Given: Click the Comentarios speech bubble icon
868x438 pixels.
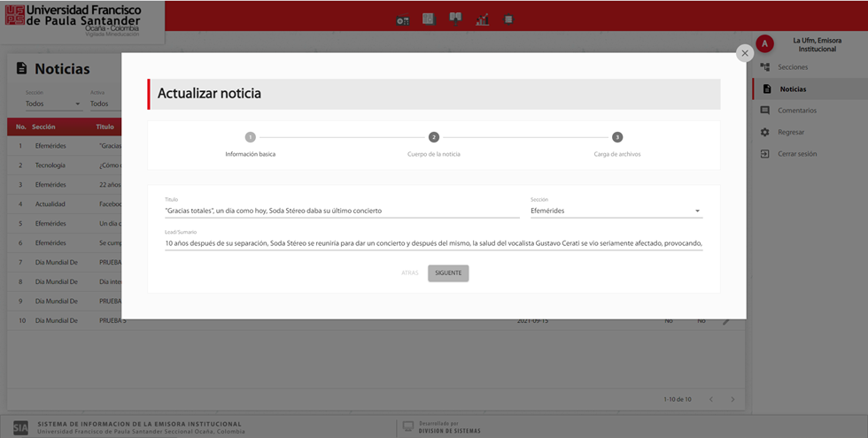Looking at the screenshot, I should click(765, 111).
